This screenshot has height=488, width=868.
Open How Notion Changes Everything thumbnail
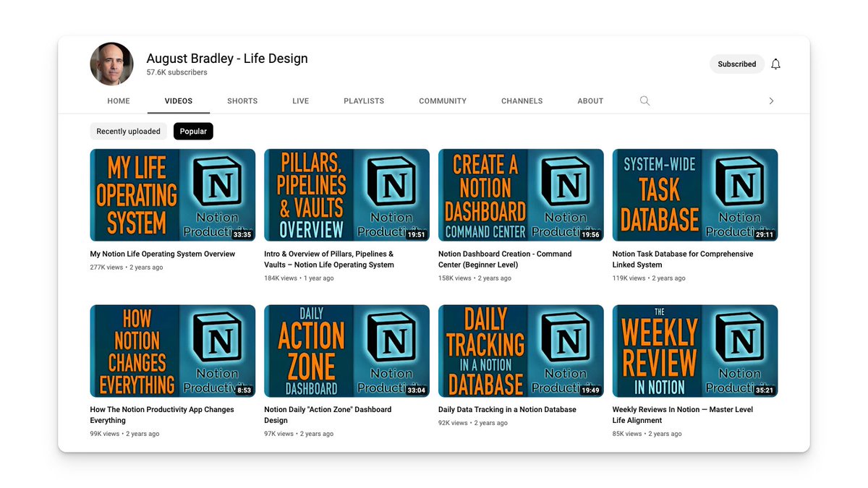click(172, 351)
